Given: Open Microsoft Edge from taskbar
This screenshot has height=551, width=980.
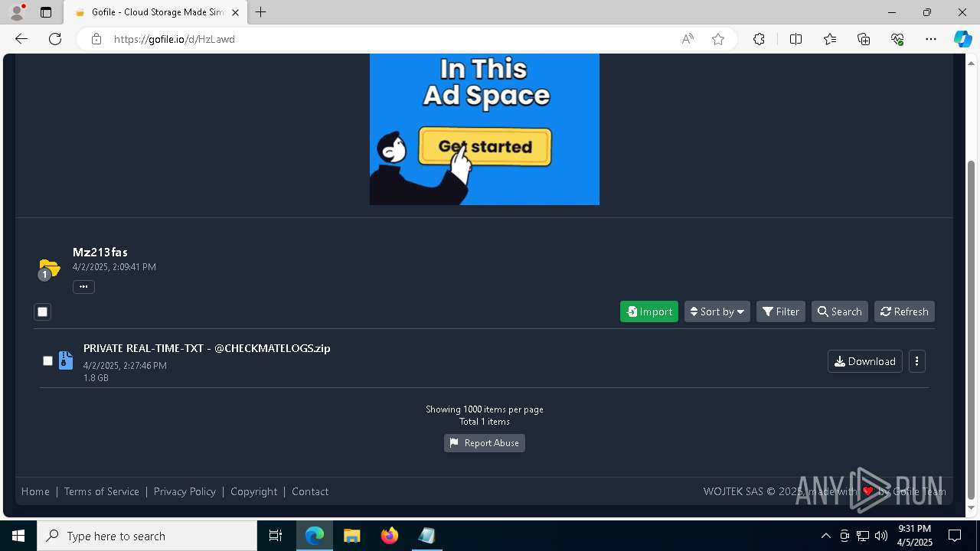Looking at the screenshot, I should pos(315,536).
